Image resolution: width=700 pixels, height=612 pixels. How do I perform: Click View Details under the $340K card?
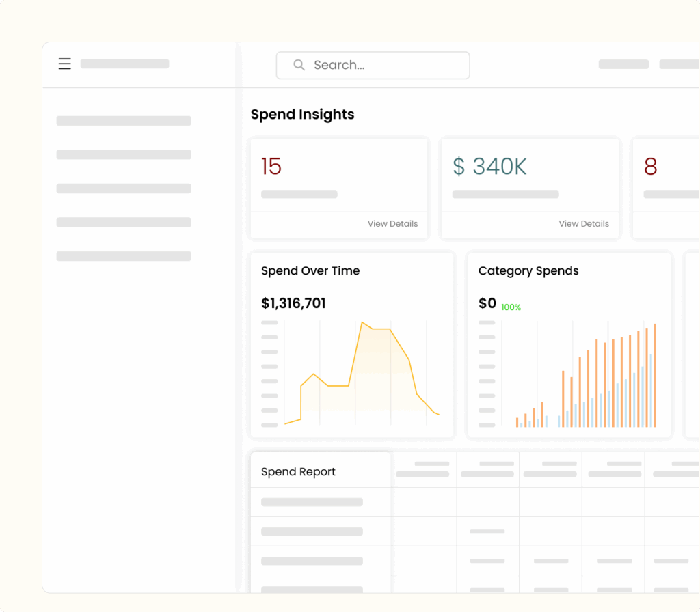coord(584,223)
